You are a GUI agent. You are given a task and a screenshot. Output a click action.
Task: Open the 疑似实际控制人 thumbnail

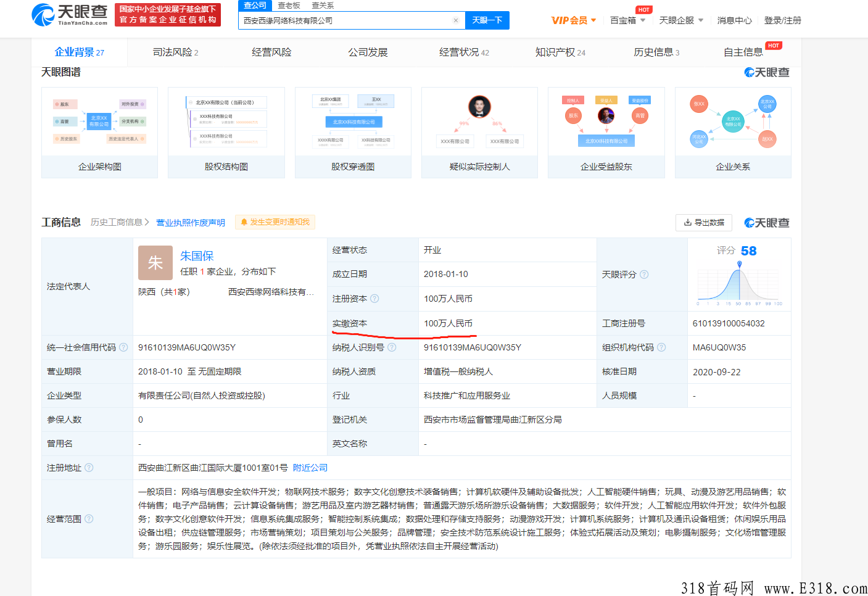[480, 133]
